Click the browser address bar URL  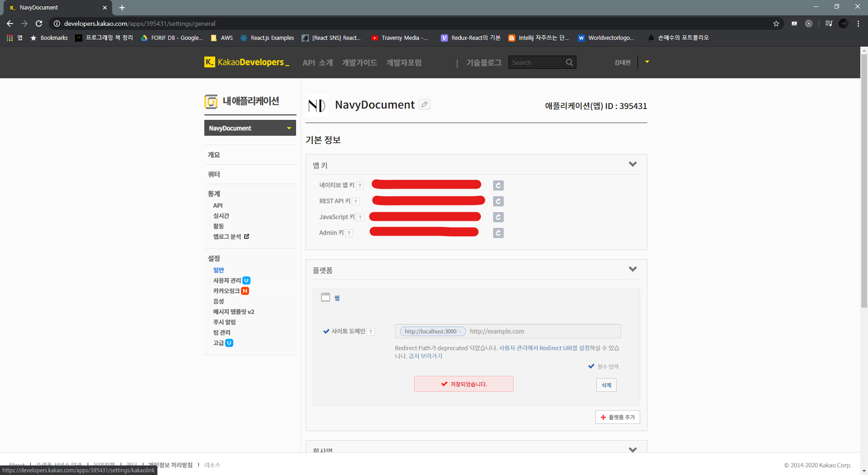click(140, 24)
